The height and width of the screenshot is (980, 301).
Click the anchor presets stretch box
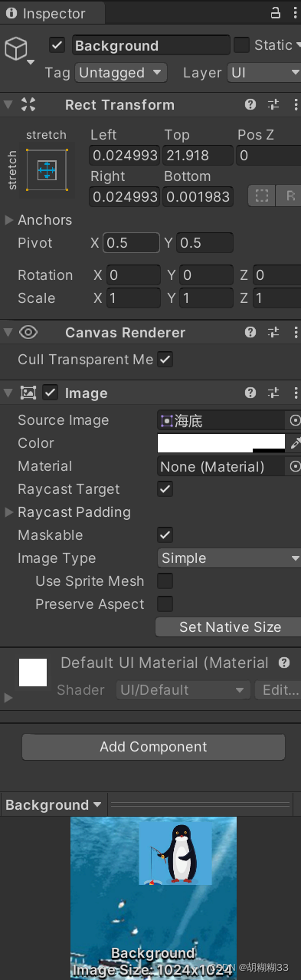47,169
